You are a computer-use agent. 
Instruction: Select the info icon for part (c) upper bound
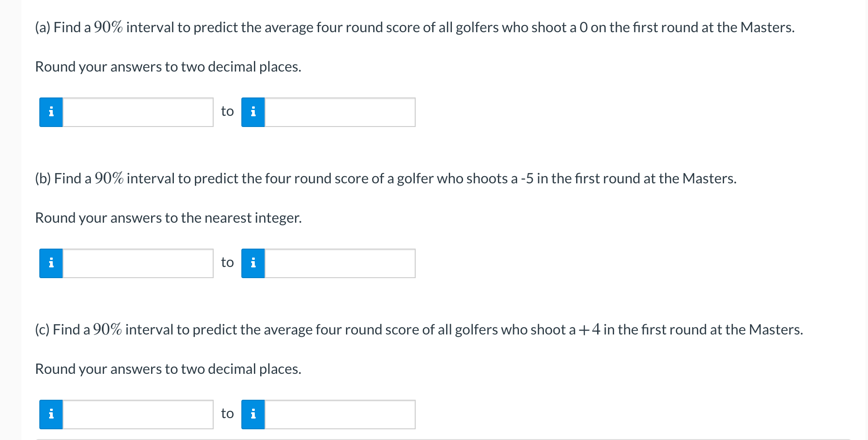coord(253,415)
